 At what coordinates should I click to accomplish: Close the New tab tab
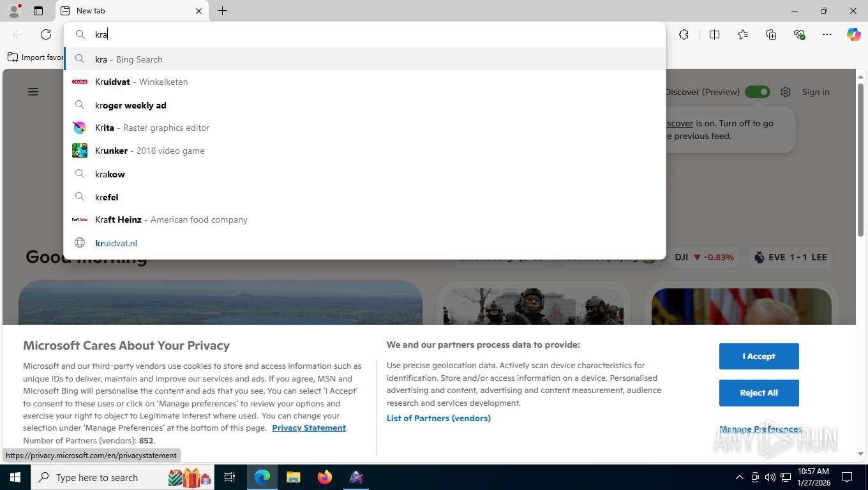pyautogui.click(x=198, y=11)
